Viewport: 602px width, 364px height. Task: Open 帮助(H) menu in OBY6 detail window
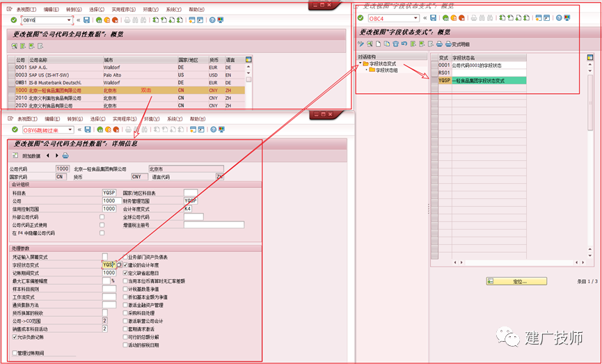pos(198,119)
